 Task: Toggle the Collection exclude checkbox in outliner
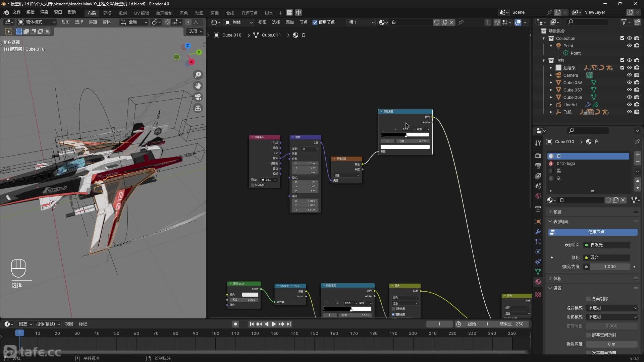tap(622, 38)
